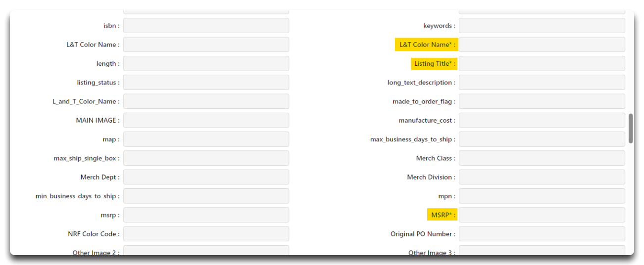644x265 pixels.
Task: Focus the manufacture_cost input box
Action: [x=542, y=120]
